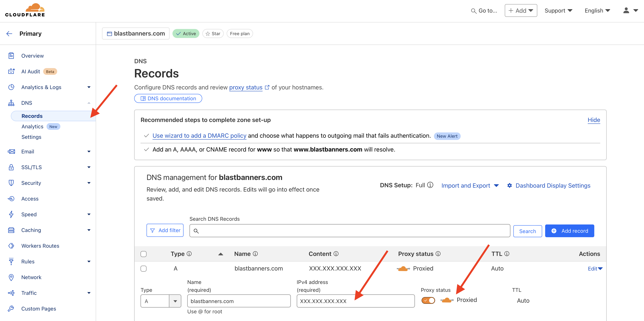Click the IPv4 address input field
644x321 pixels.
pyautogui.click(x=355, y=301)
